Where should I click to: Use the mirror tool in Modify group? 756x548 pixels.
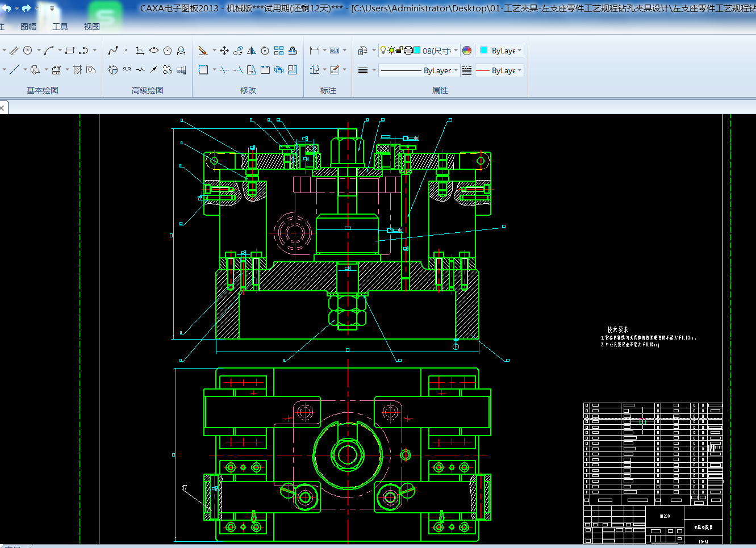point(252,51)
